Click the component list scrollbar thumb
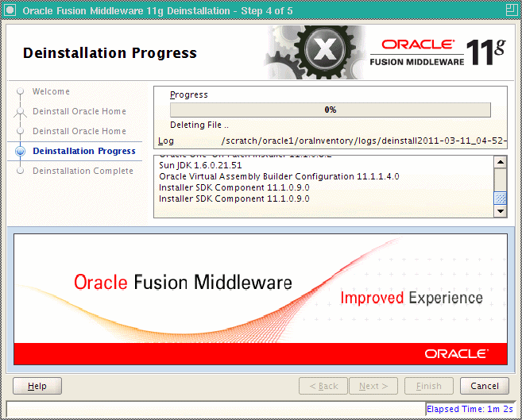 [501, 198]
